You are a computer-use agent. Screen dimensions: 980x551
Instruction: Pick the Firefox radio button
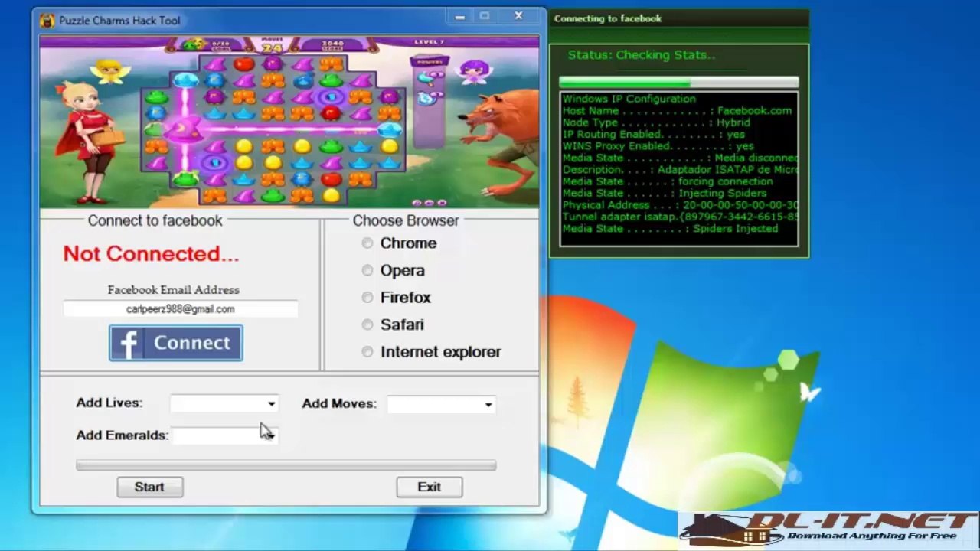[367, 298]
